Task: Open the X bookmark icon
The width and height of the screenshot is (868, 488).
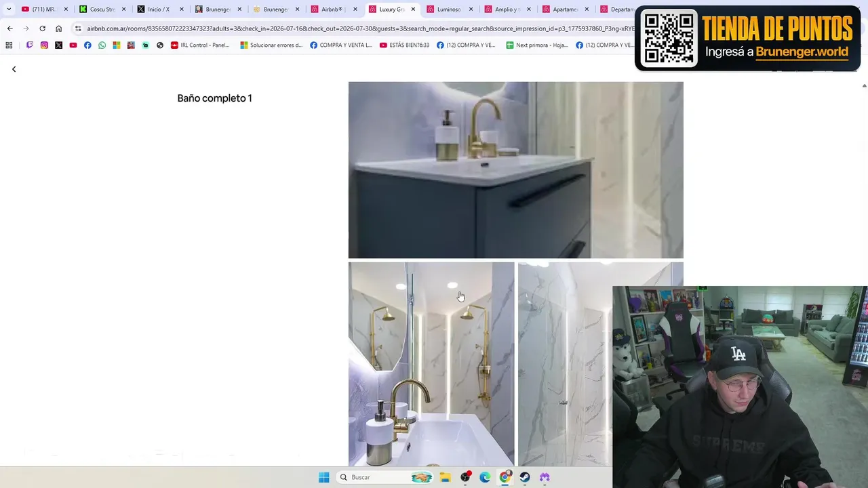Action: [x=58, y=45]
